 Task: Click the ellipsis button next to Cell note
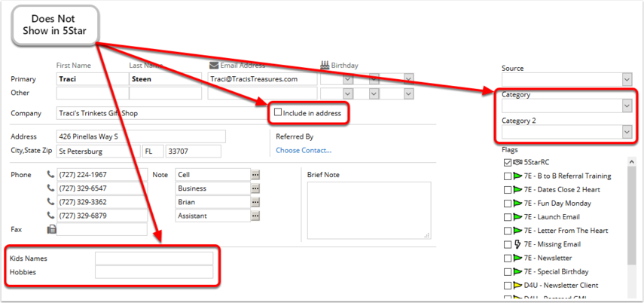[255, 175]
